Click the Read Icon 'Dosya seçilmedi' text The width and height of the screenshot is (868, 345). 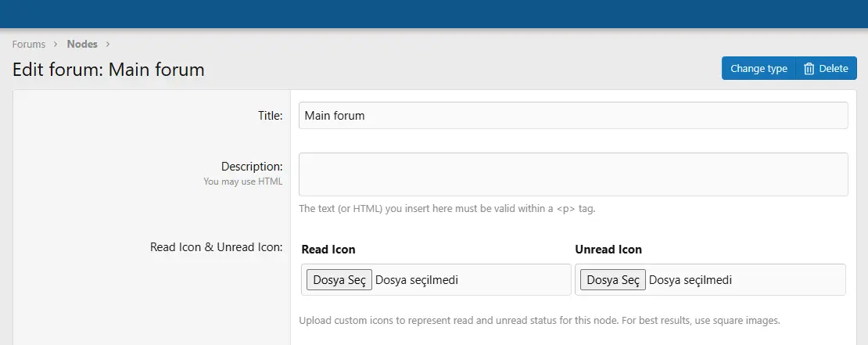(x=417, y=280)
